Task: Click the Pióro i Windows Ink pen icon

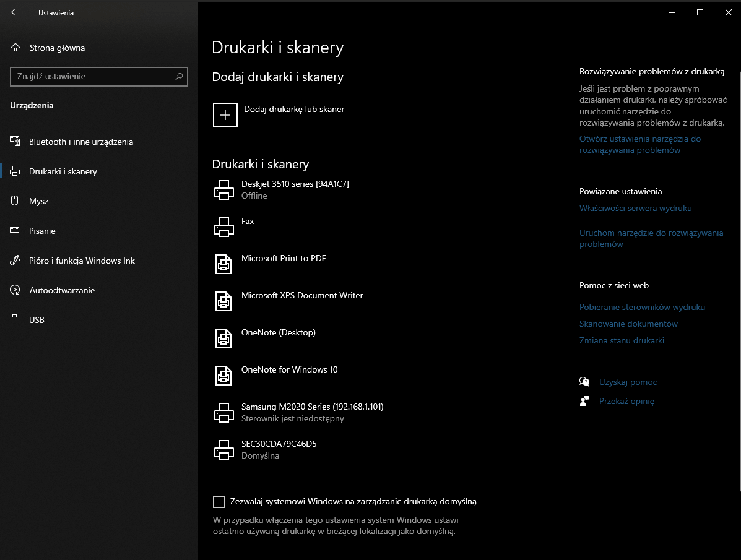Action: (x=15, y=261)
